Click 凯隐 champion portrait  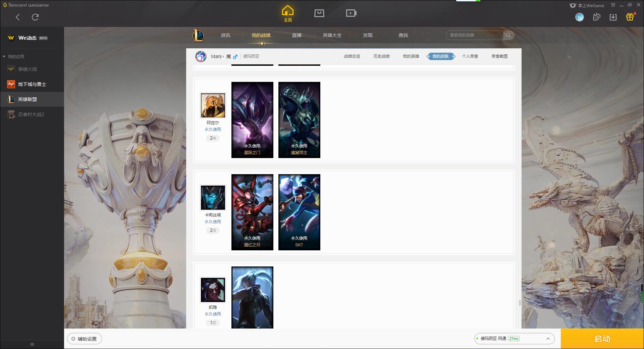213,290
